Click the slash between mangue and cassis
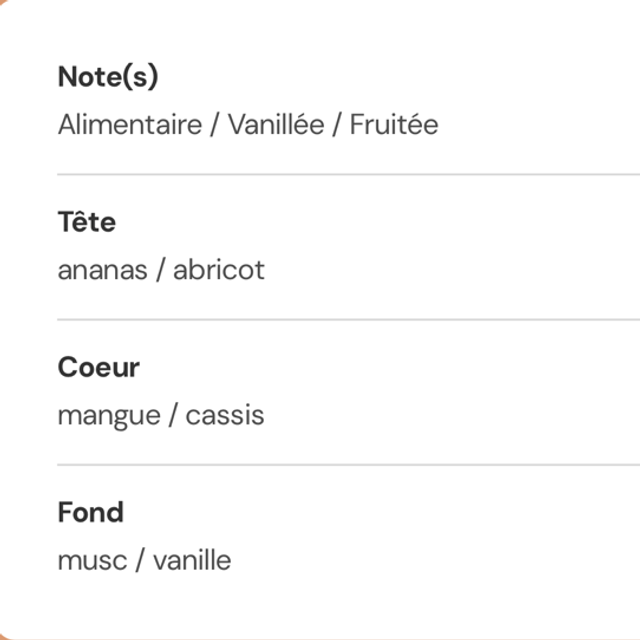Viewport: 640px width, 640px height. point(173,415)
